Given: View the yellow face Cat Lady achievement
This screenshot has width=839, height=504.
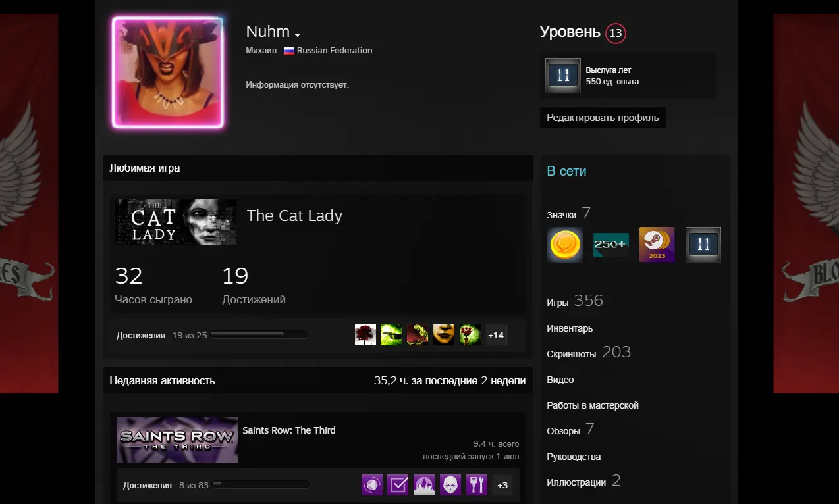Looking at the screenshot, I should [444, 335].
